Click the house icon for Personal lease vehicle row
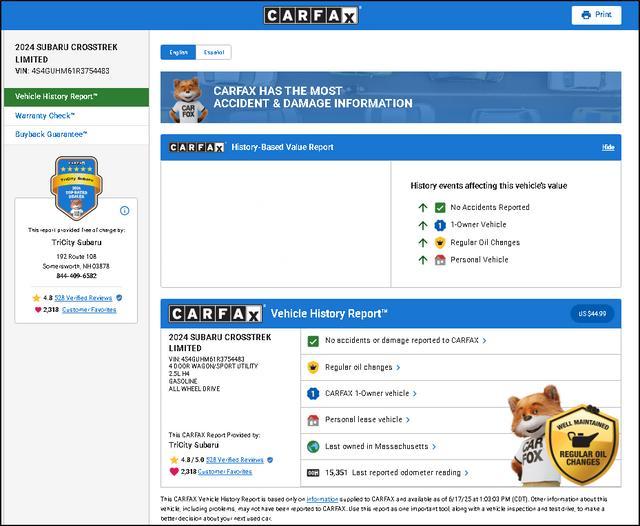Viewport: 640px width, 526px height. [x=313, y=420]
